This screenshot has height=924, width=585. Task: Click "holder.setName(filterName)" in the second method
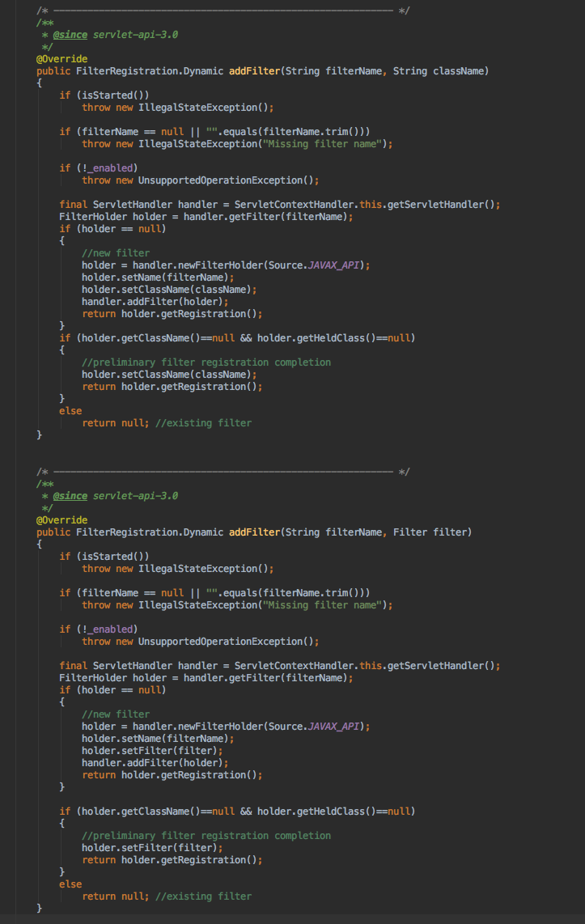(158, 739)
